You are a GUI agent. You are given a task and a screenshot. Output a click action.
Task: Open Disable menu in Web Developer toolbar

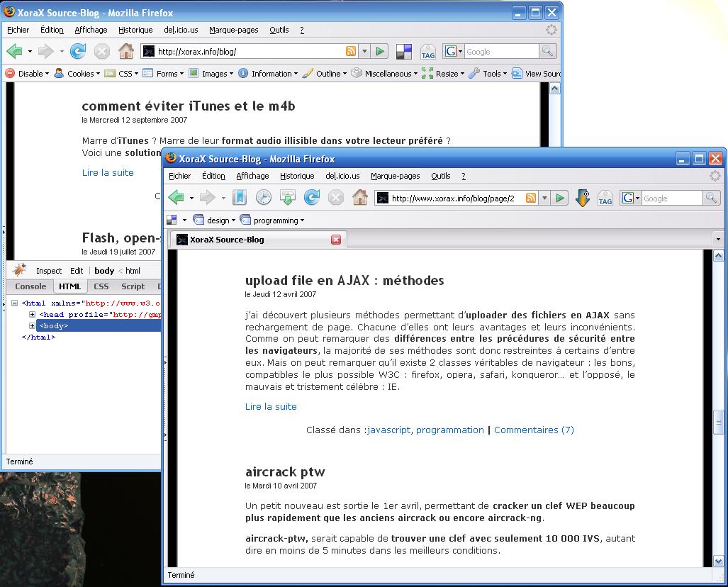27,74
